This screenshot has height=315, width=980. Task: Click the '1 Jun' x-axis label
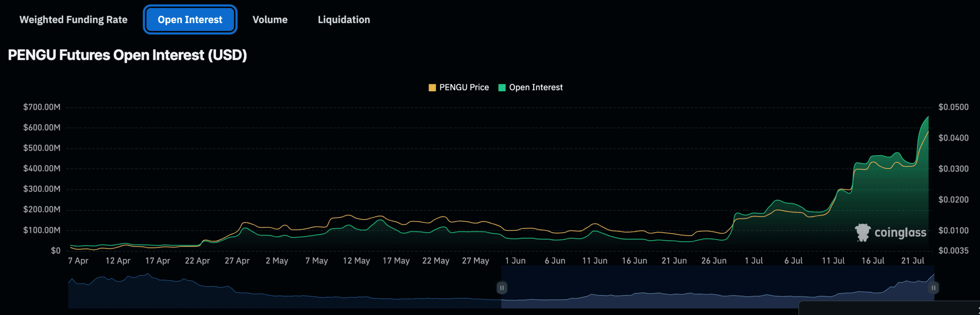[x=515, y=261]
